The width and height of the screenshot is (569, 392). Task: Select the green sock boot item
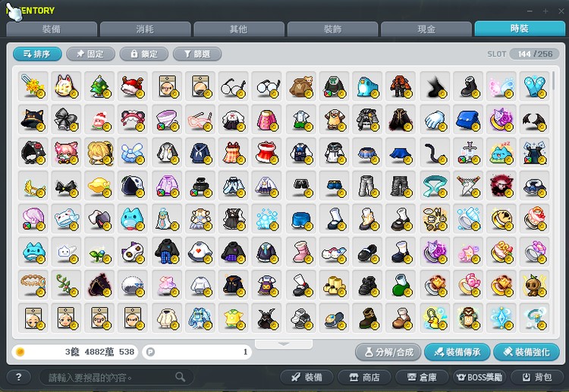pos(401,285)
